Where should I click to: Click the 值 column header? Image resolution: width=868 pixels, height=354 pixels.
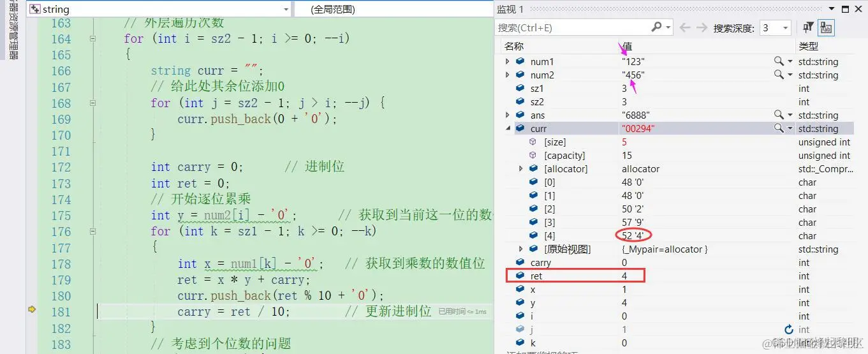tap(628, 47)
